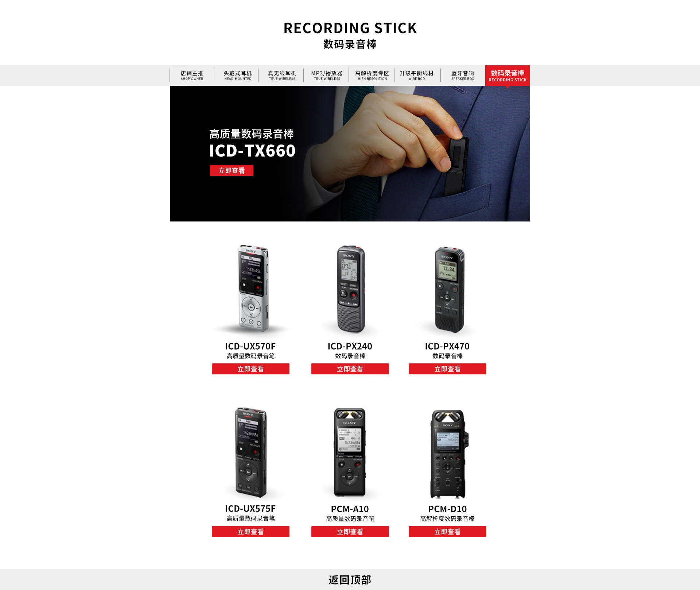
Task: Open the 店铺主推 Shop Owner tab
Action: tap(192, 75)
